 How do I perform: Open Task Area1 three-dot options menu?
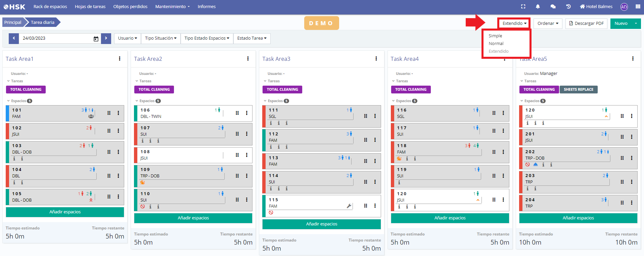click(120, 59)
